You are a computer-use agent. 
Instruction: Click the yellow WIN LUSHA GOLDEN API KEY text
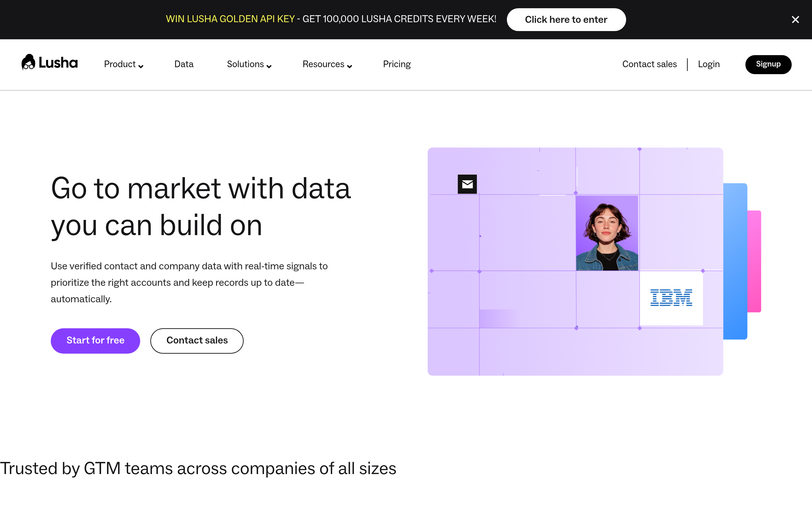(x=230, y=19)
